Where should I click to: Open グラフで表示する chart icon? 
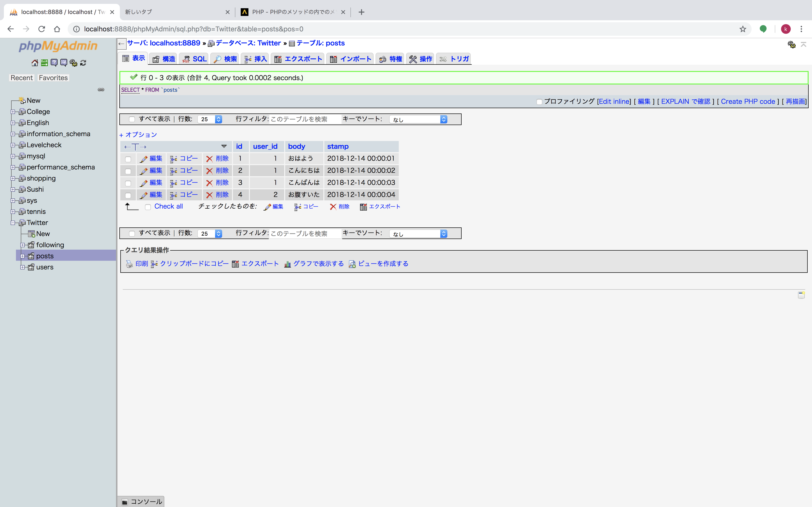288,264
